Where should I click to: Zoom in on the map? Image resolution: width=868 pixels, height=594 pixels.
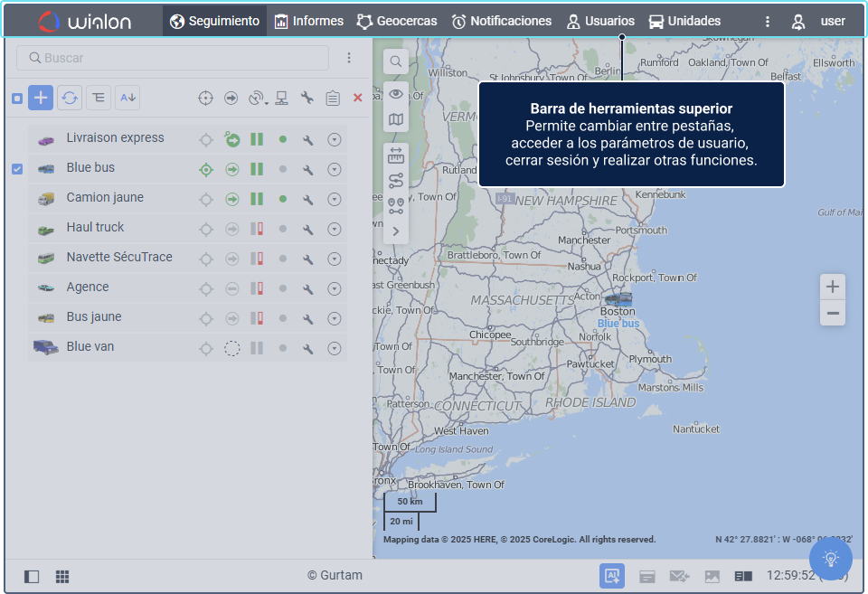[x=832, y=287]
